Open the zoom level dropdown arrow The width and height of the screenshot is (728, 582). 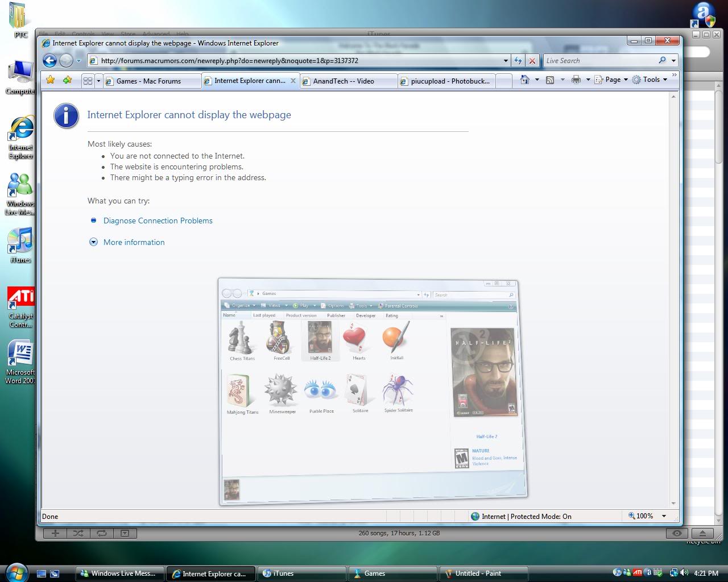pyautogui.click(x=664, y=516)
